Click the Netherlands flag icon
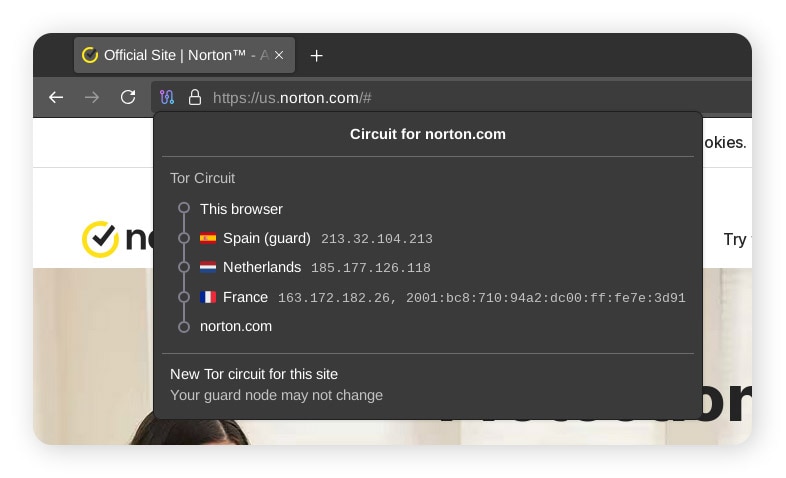786x478 pixels. tap(208, 268)
